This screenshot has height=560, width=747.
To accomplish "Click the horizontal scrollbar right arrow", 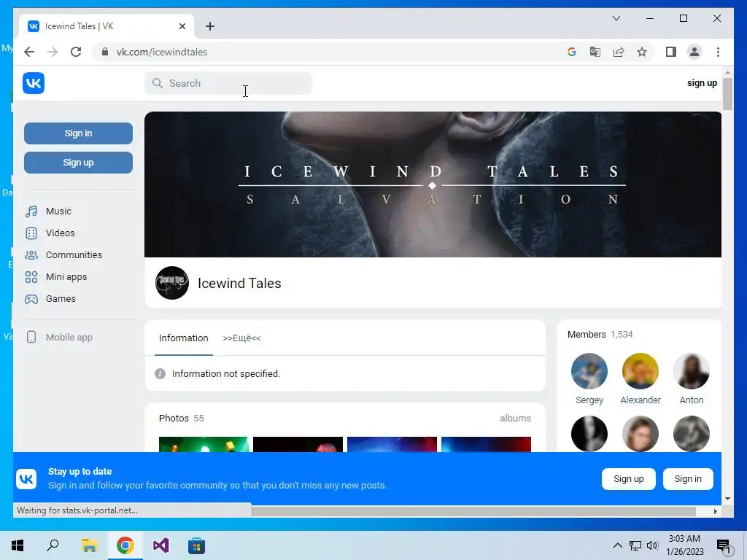I will pyautogui.click(x=715, y=511).
